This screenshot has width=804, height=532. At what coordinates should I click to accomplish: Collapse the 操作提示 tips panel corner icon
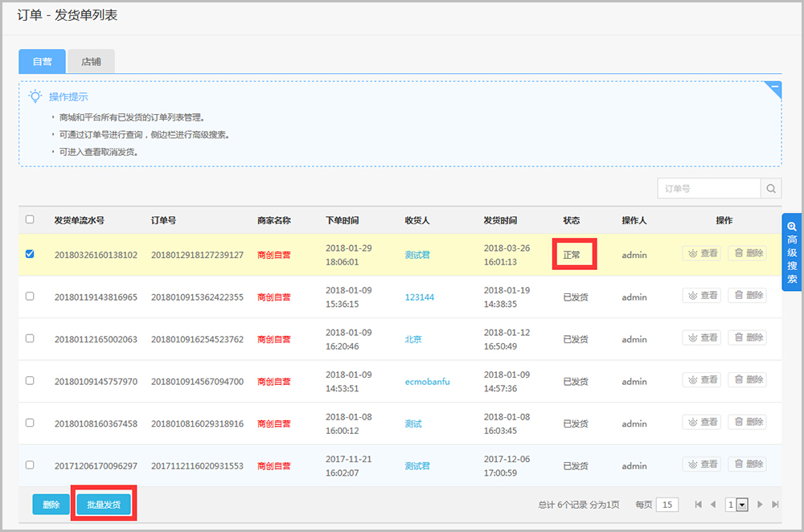click(773, 89)
